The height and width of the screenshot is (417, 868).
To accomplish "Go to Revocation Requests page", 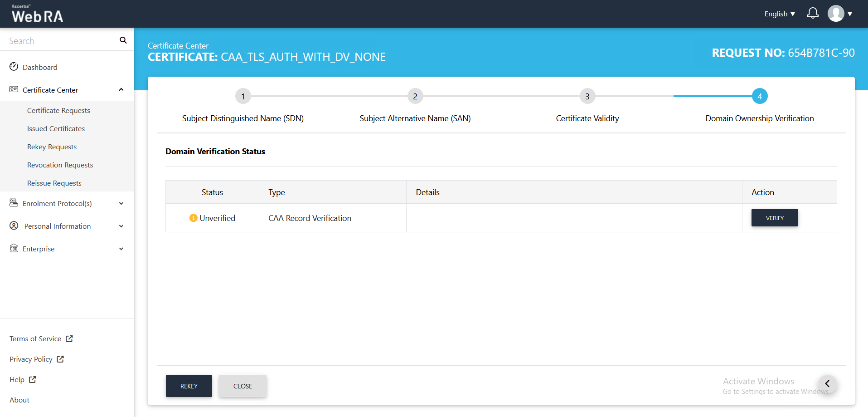I will [60, 165].
